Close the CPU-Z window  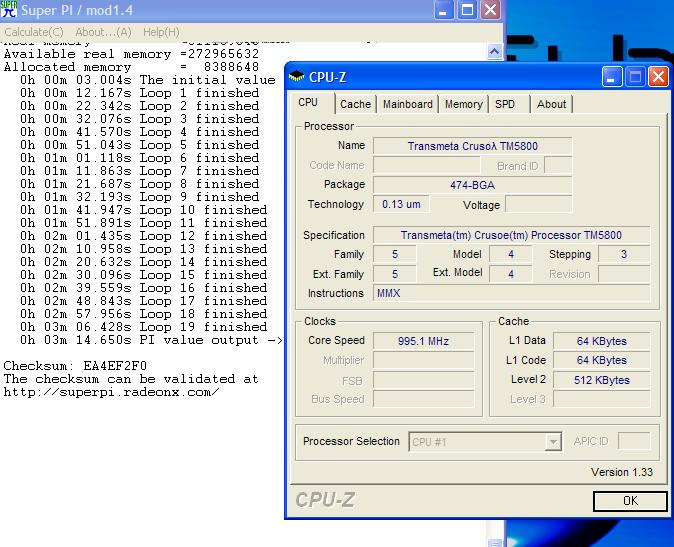(658, 77)
